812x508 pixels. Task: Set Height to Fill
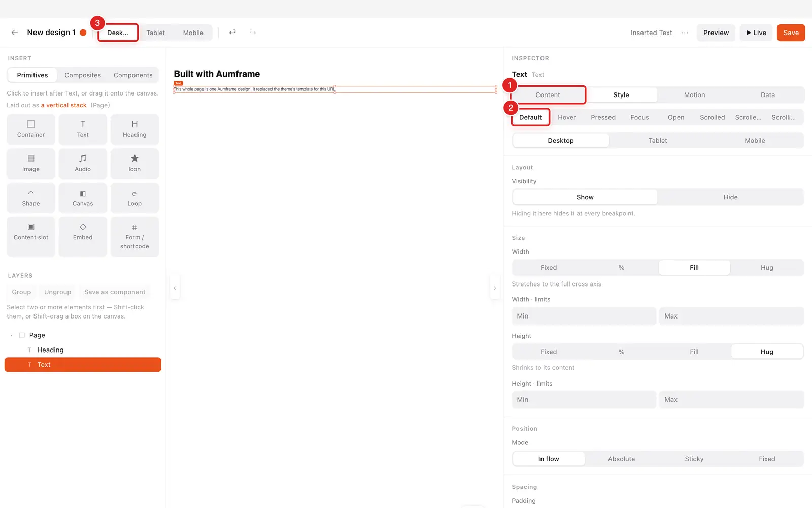coord(694,352)
